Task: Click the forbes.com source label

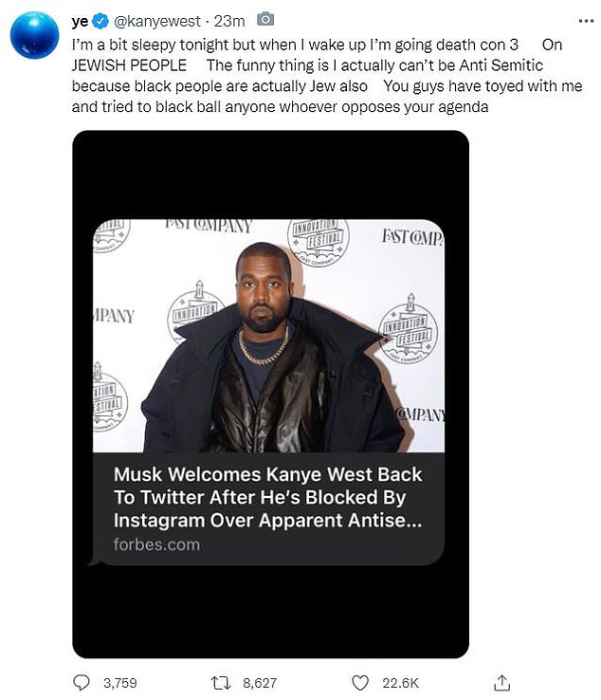Action: (x=156, y=544)
